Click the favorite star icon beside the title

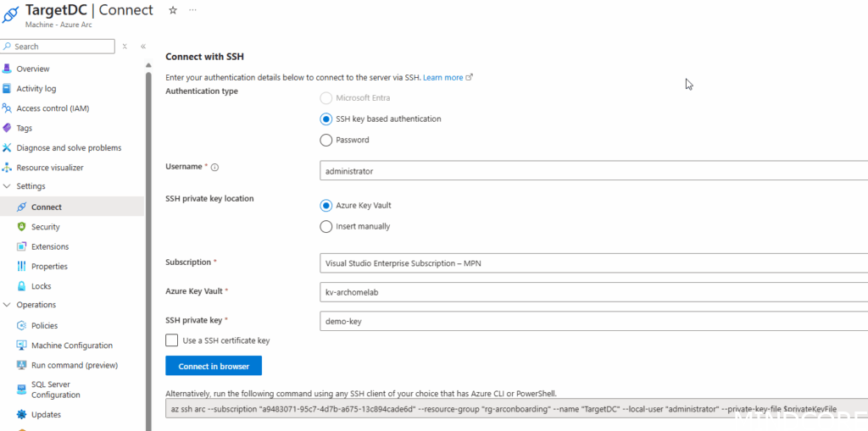173,10
